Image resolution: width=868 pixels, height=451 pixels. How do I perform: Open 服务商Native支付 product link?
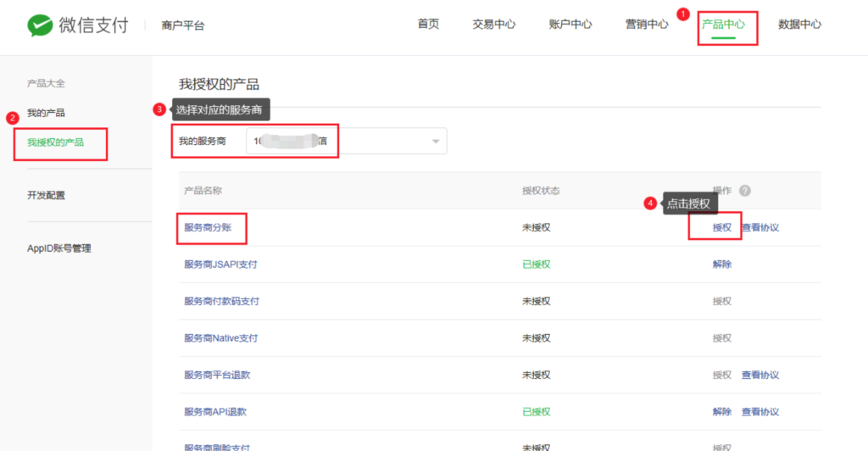tap(220, 338)
